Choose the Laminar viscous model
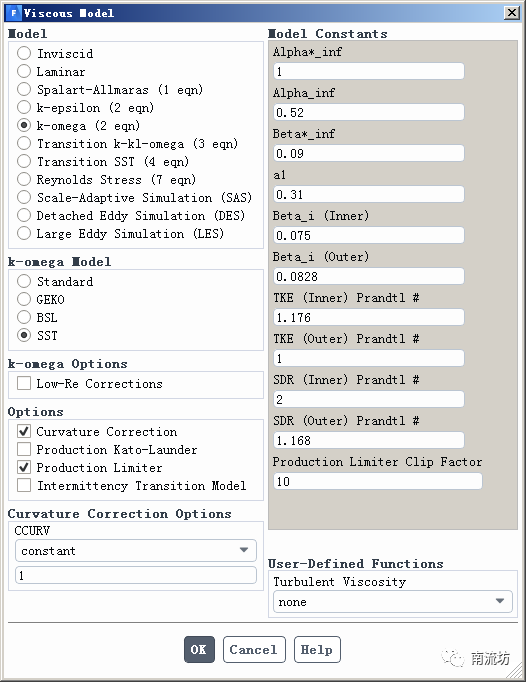526x682 pixels. coord(23,71)
